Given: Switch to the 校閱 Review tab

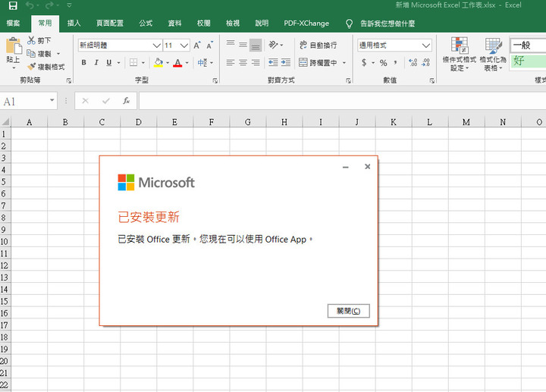Looking at the screenshot, I should 204,24.
